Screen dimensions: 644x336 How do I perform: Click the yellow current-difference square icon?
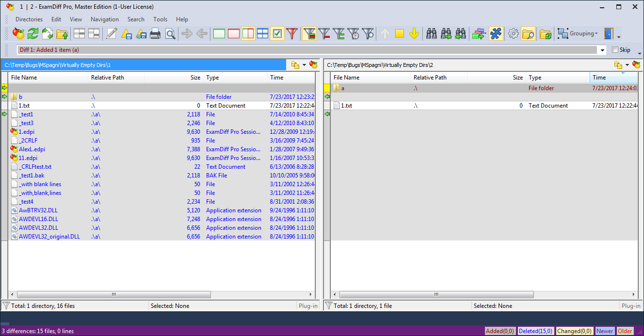pos(400,33)
